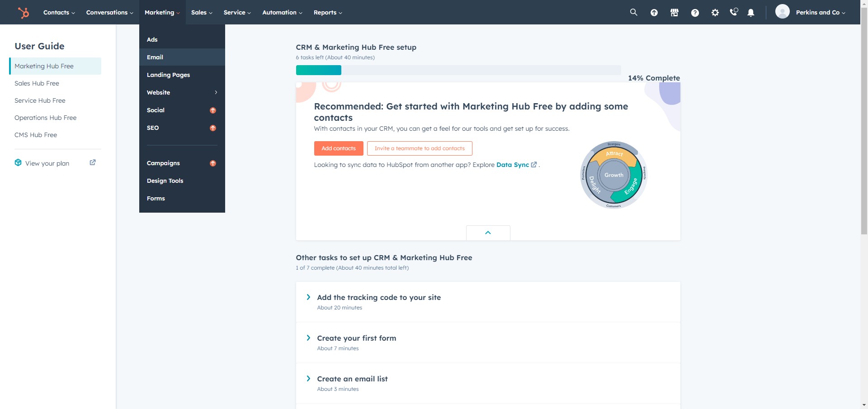This screenshot has width=868, height=409.
Task: Collapse the recommended task card chevron
Action: [488, 233]
